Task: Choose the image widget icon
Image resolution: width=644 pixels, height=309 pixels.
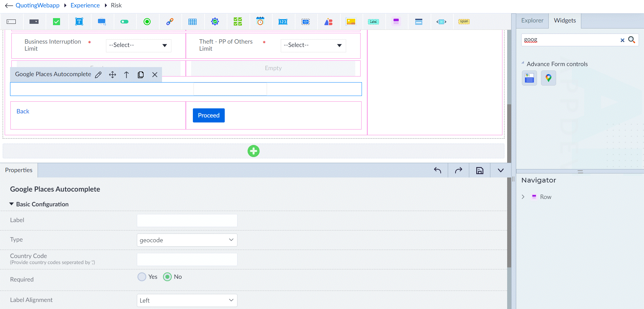Action: click(x=351, y=22)
